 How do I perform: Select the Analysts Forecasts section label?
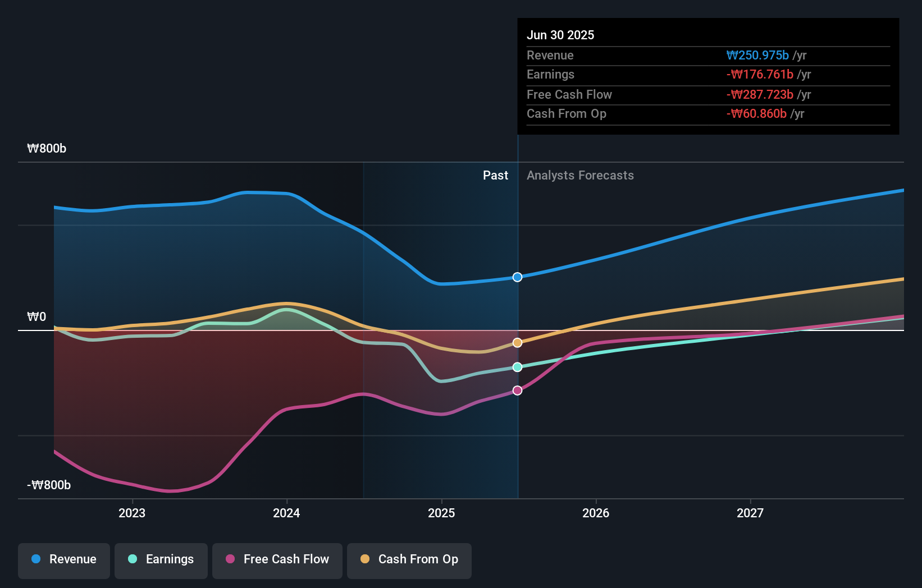pos(580,175)
